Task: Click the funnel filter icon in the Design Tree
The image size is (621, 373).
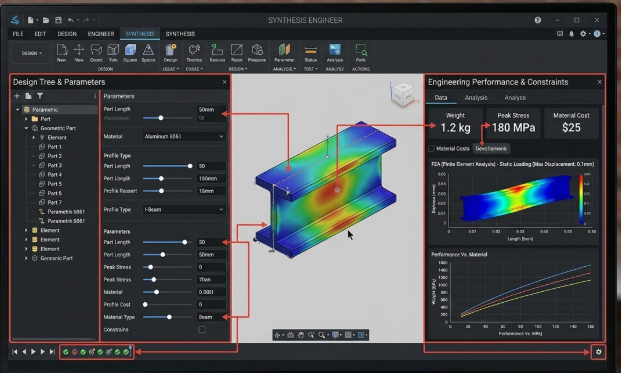Action: (40, 96)
